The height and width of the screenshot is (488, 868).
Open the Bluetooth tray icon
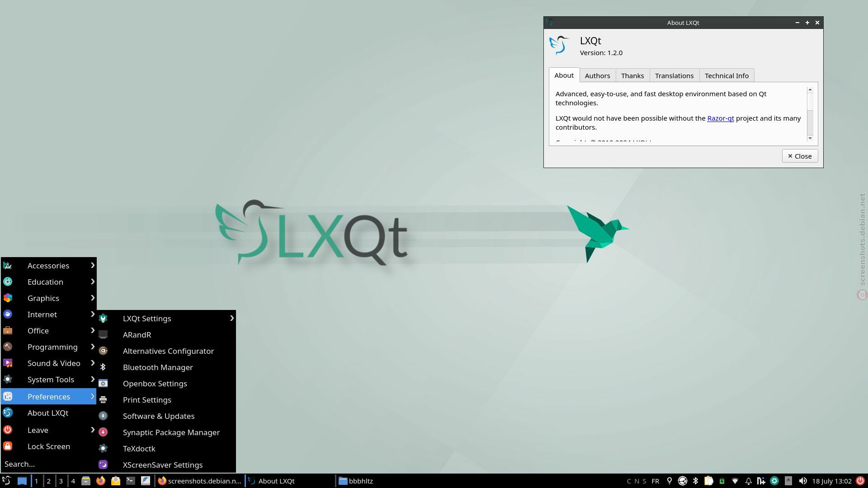pyautogui.click(x=696, y=481)
